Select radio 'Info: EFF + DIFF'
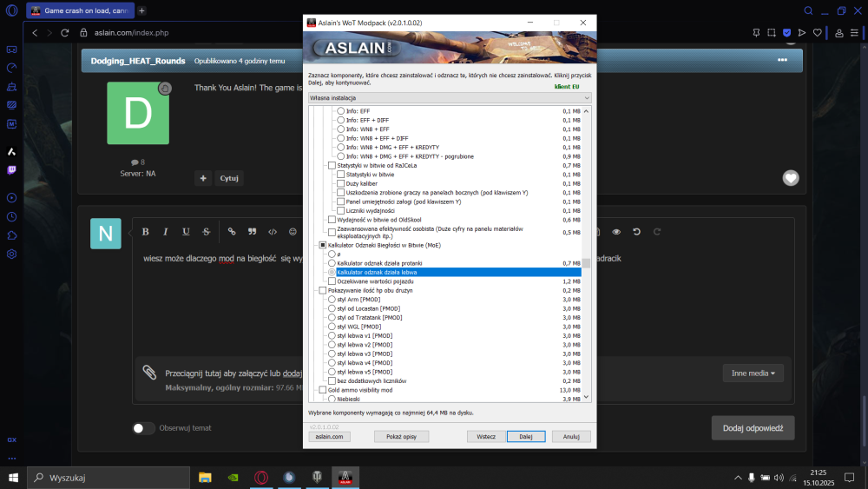 [340, 120]
